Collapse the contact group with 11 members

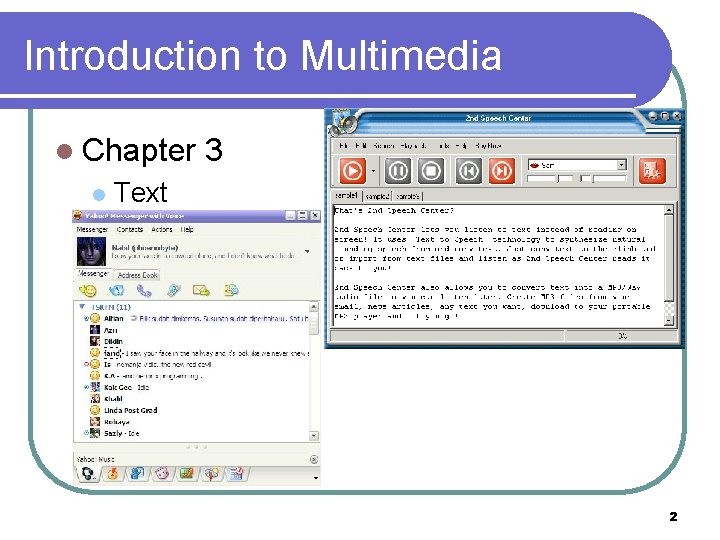(x=82, y=307)
